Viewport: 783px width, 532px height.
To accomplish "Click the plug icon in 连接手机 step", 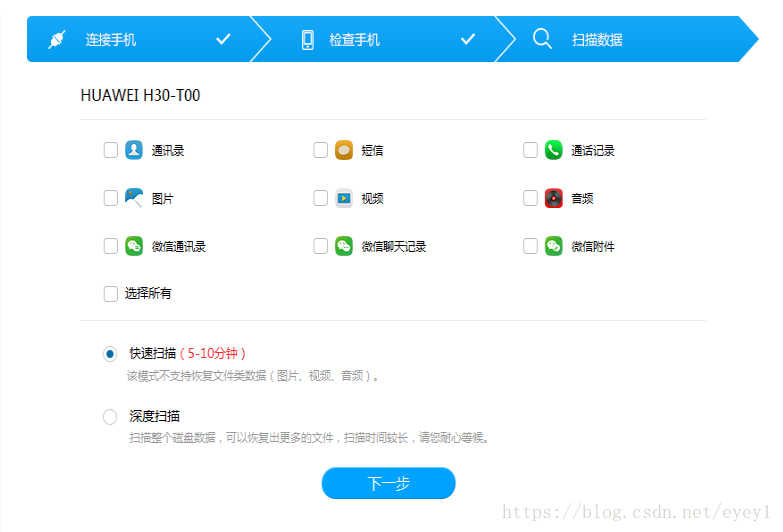I will tap(57, 39).
